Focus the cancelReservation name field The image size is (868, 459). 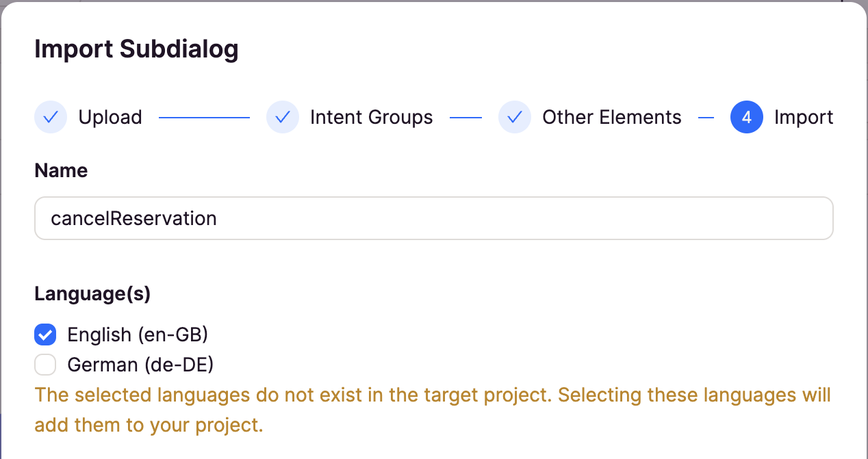click(434, 218)
